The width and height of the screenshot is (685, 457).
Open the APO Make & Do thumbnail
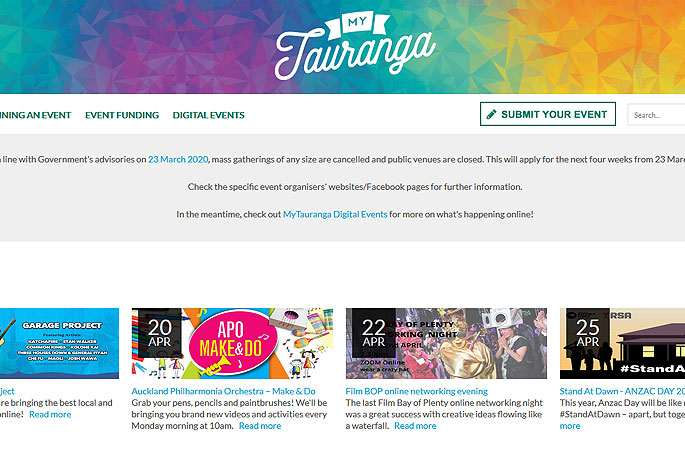click(232, 343)
